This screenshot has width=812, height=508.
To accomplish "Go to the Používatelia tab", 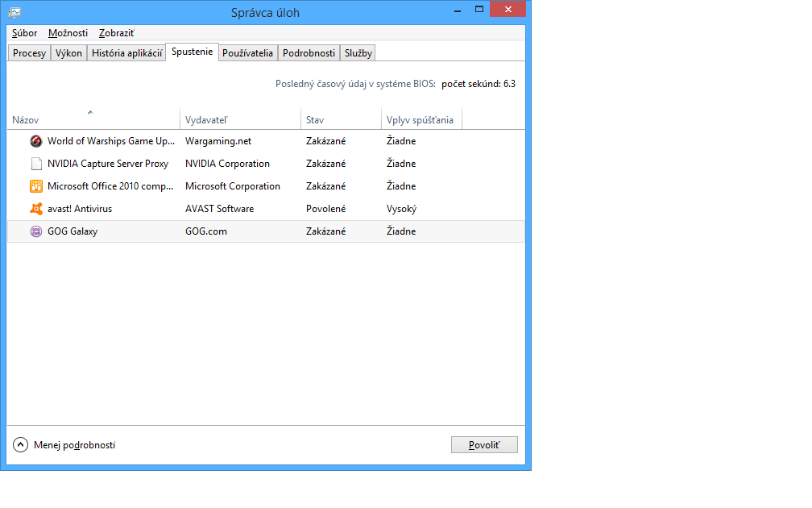I will pyautogui.click(x=247, y=53).
